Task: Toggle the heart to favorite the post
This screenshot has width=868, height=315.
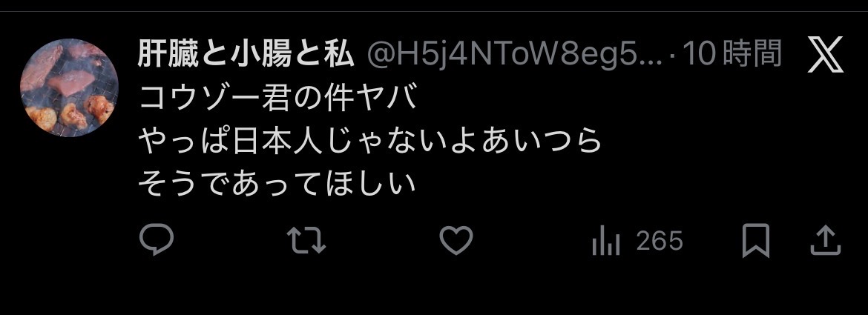Action: click(456, 240)
